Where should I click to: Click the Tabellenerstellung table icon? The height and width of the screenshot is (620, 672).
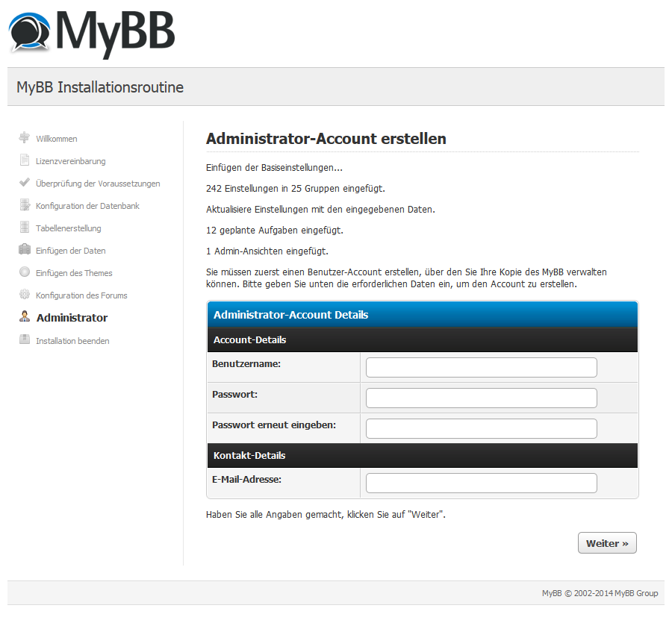(x=25, y=227)
